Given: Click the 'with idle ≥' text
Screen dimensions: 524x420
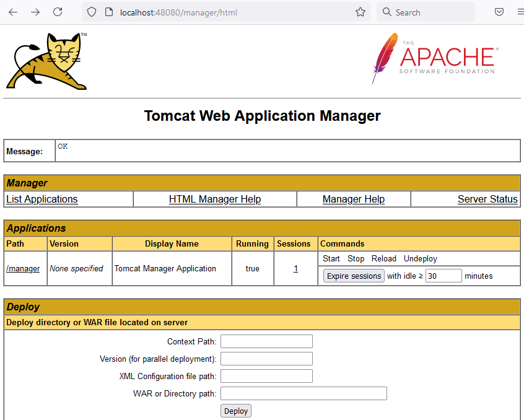Looking at the screenshot, I should [x=405, y=276].
